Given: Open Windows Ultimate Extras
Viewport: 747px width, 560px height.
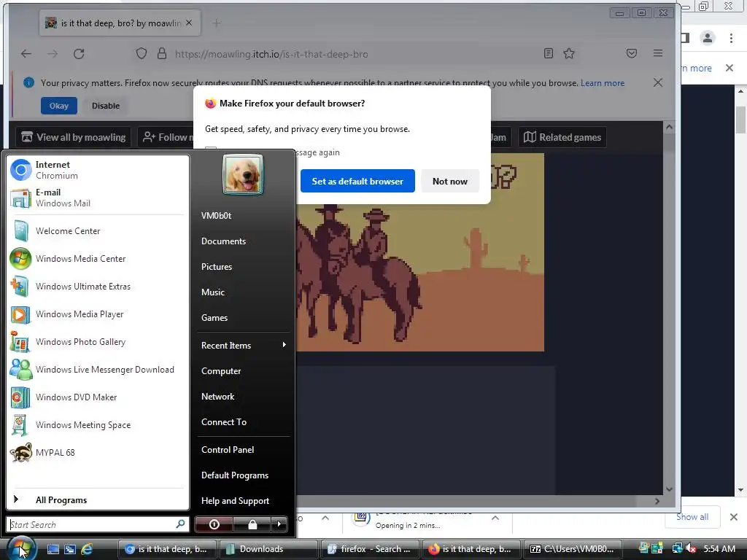Looking at the screenshot, I should [98, 286].
